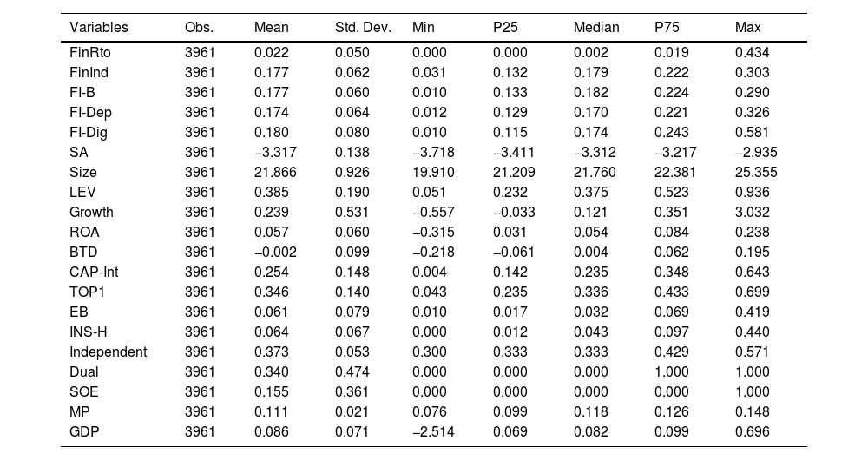868x460 pixels.
Task: Click the SA mean value −3.317
Action: tap(275, 153)
